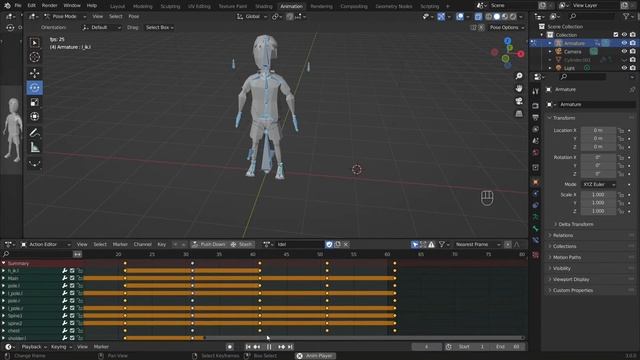
Task: Hide Armature in the outliner
Action: click(624, 43)
